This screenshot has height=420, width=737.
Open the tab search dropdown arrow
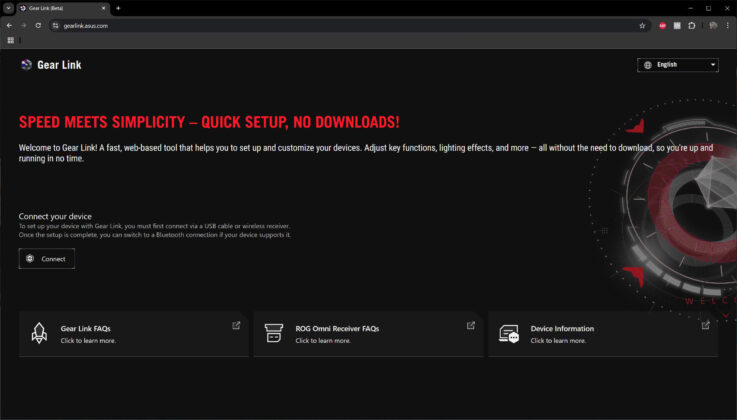[x=8, y=8]
